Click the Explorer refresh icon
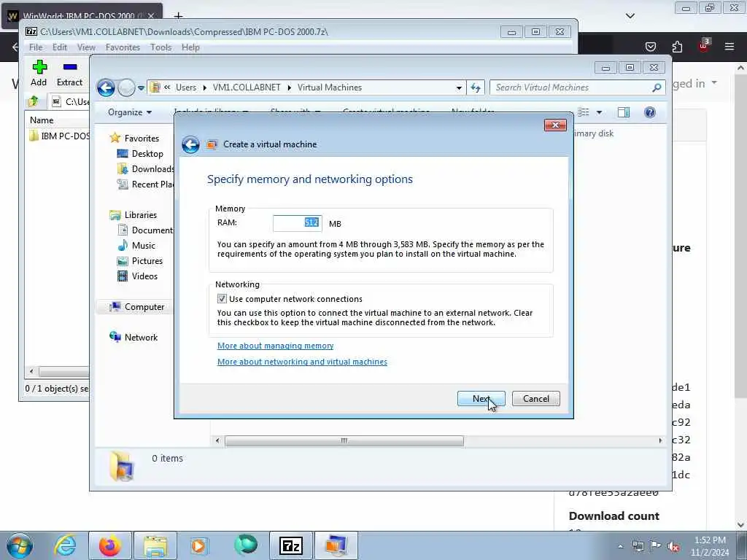 (476, 87)
